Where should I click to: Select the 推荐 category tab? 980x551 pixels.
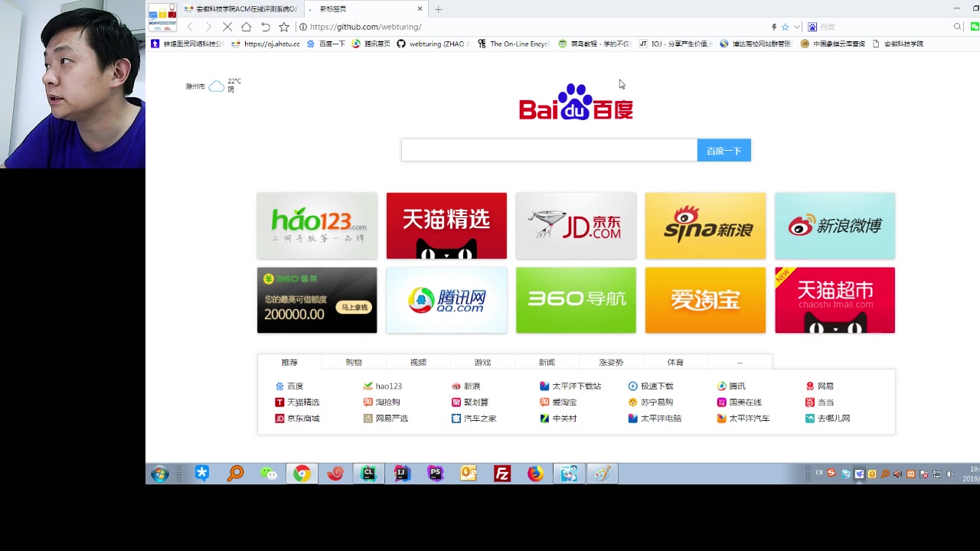point(289,362)
